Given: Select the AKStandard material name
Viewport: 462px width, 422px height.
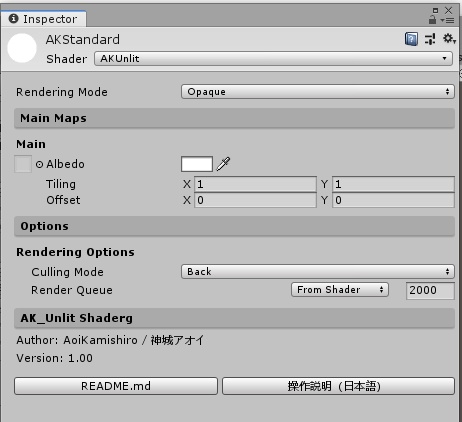Looking at the screenshot, I should pos(83,40).
